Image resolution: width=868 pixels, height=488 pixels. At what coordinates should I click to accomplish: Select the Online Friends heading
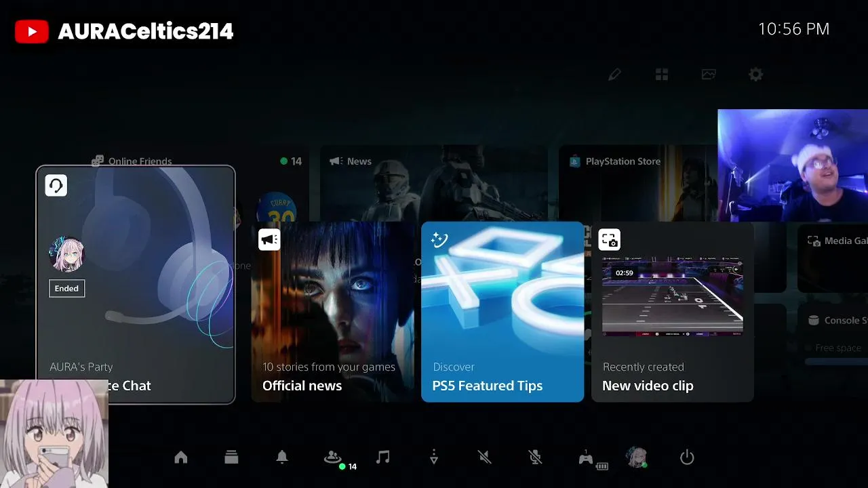click(132, 161)
